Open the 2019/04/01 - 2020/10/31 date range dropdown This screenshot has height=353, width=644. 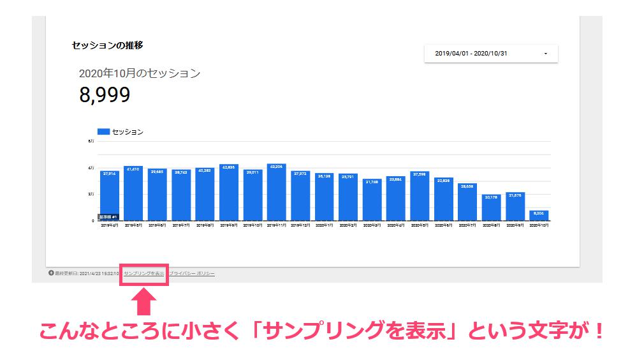pos(491,54)
